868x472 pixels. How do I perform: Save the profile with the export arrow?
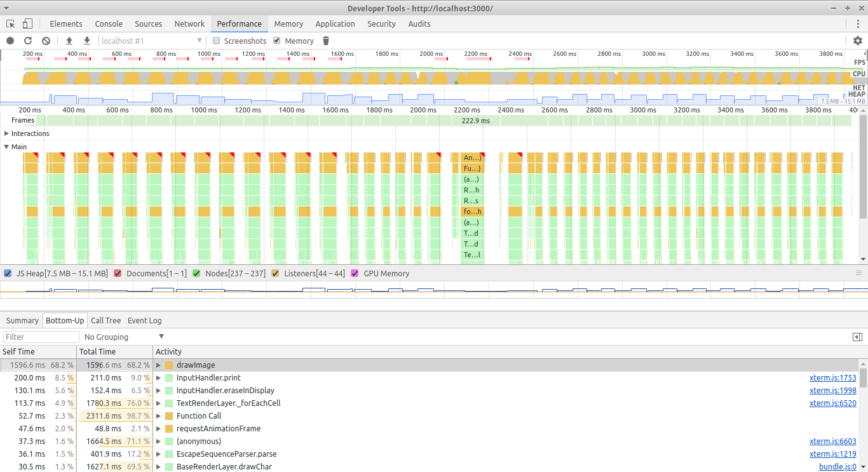86,40
